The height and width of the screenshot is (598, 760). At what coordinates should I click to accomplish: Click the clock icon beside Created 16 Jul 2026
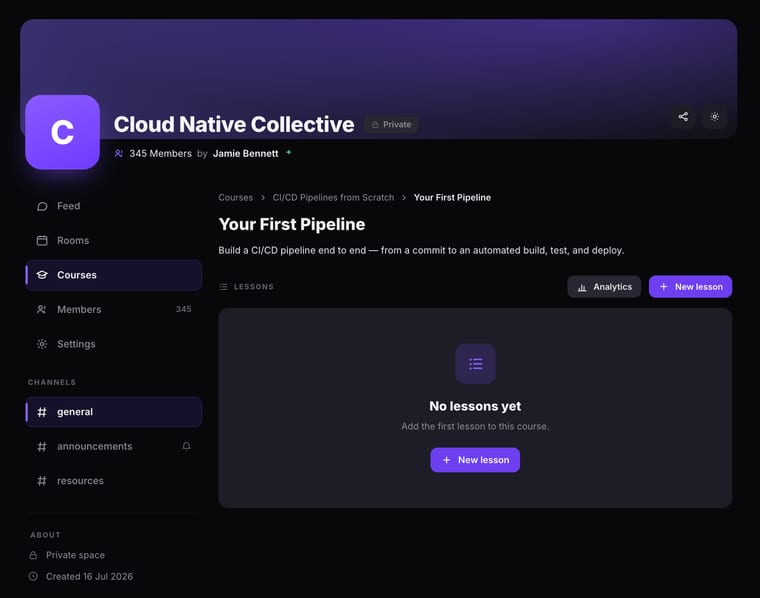(x=33, y=577)
